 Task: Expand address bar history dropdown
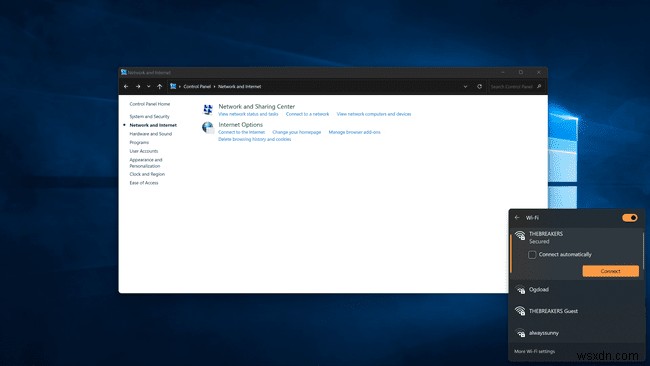click(465, 87)
